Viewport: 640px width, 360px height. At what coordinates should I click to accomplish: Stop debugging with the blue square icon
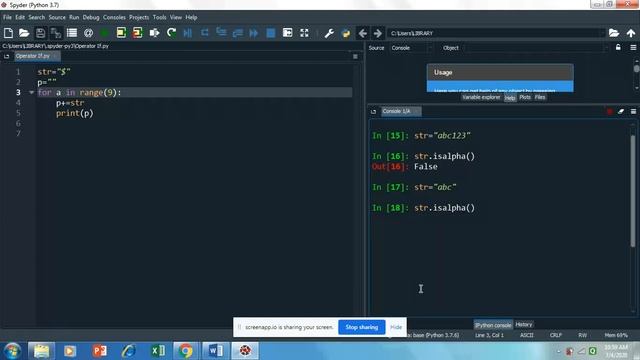click(271, 33)
